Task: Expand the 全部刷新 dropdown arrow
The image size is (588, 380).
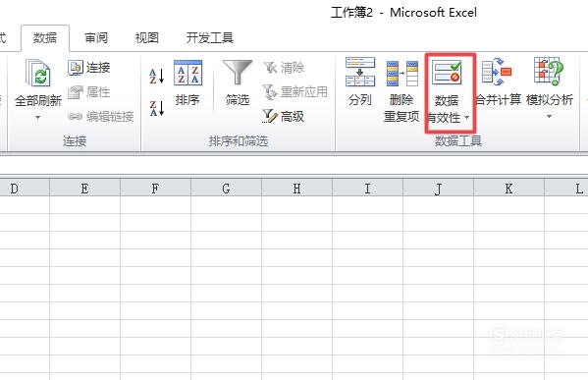Action: [38, 118]
